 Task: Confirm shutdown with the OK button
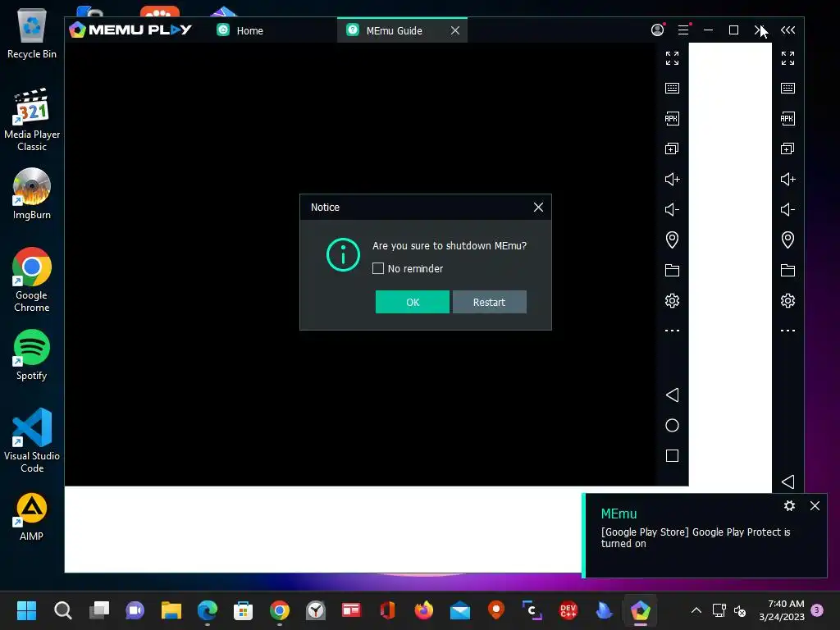coord(412,302)
